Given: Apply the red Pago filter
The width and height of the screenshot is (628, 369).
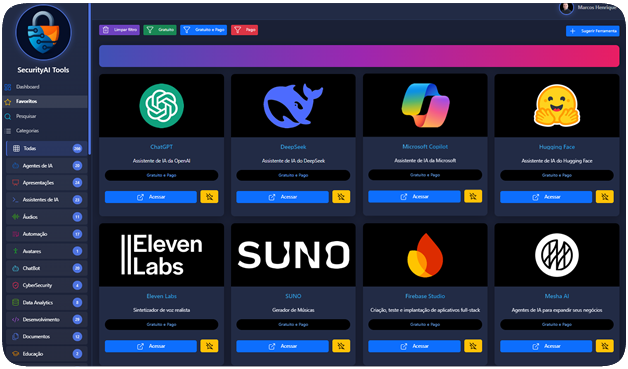Looking at the screenshot, I should (244, 30).
